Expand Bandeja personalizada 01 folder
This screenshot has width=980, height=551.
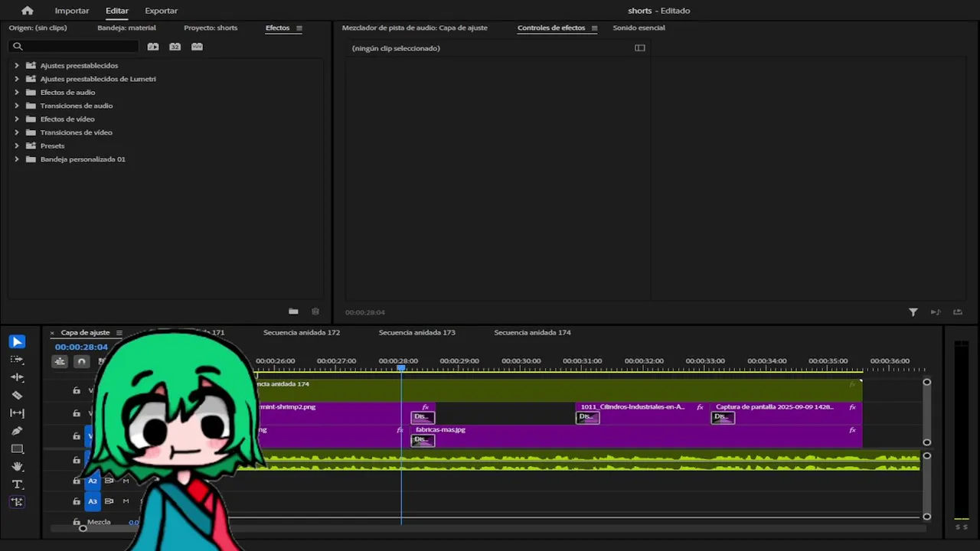[16, 159]
